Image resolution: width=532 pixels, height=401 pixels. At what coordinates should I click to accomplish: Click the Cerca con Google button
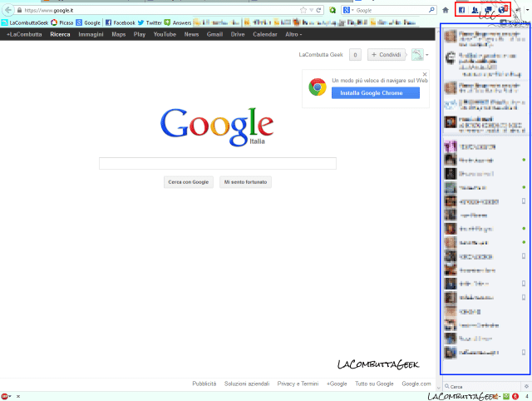(189, 182)
